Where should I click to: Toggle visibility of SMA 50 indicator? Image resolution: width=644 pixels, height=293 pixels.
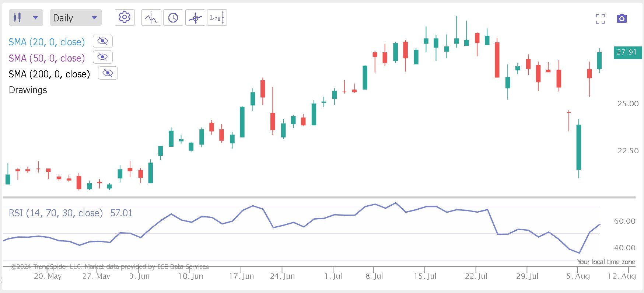coord(102,57)
